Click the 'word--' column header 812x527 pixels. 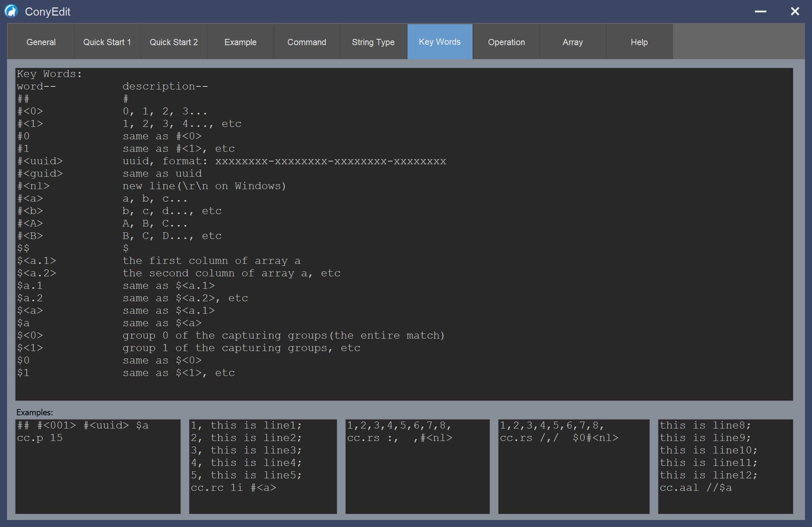tap(37, 86)
